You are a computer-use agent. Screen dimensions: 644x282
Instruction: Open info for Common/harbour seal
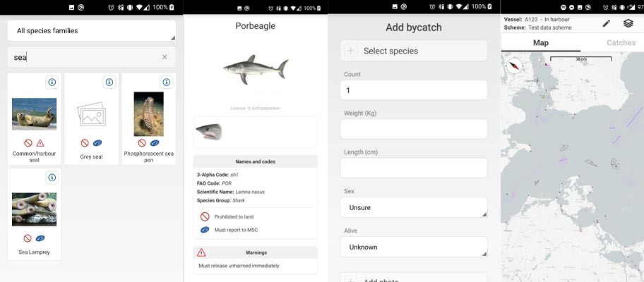point(52,82)
